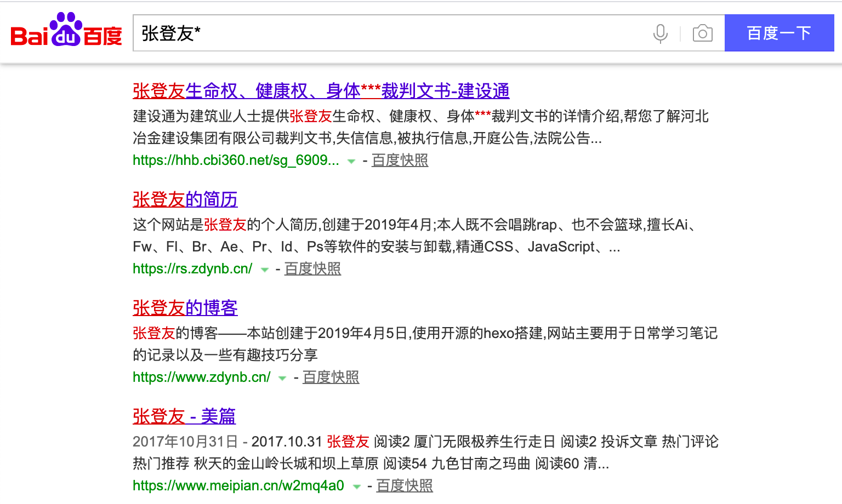Visit the rs.zdynb.cn URL link
Viewport: 842px width, 504px height.
tap(192, 269)
